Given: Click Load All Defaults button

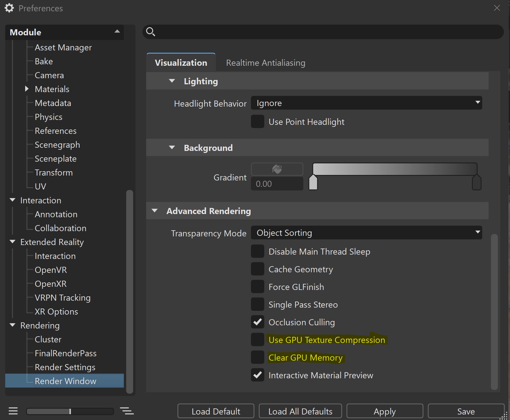Looking at the screenshot, I should tap(300, 411).
